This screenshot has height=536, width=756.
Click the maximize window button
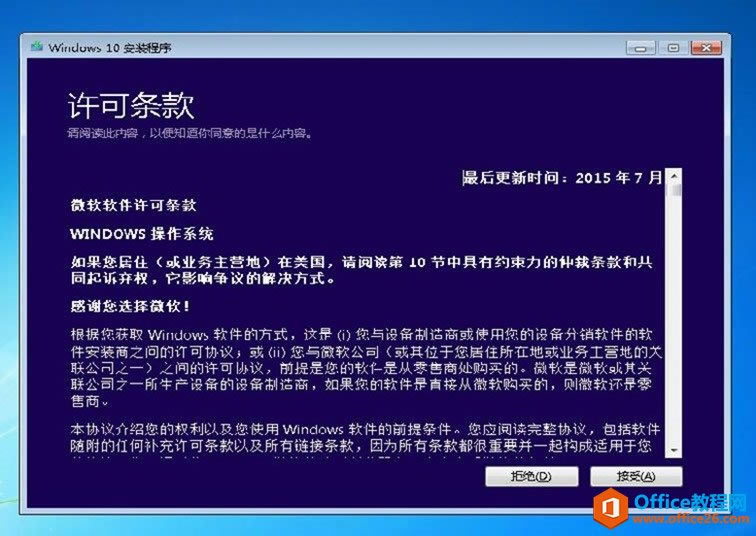pyautogui.click(x=673, y=48)
